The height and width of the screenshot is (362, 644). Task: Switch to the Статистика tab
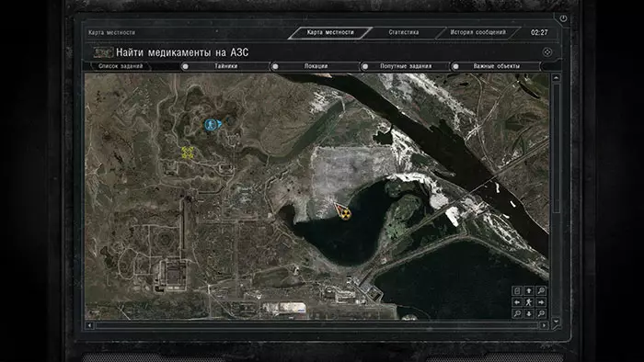click(x=404, y=32)
